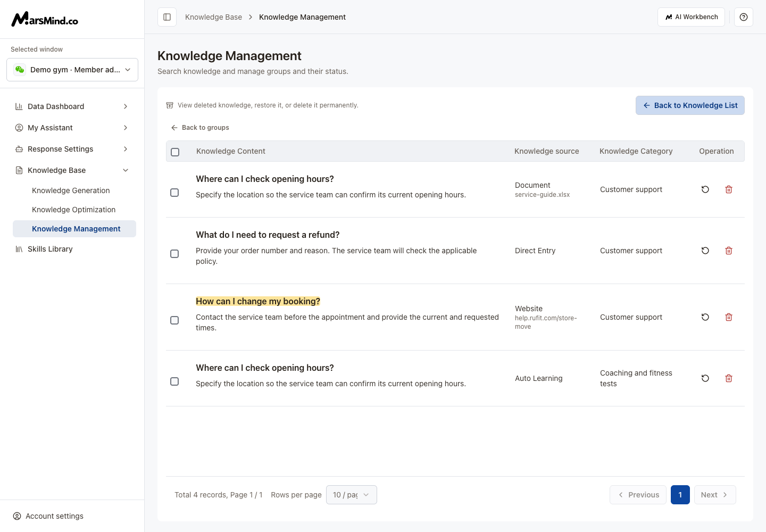
Task: Open the Skills Library menu item
Action: pos(72,249)
